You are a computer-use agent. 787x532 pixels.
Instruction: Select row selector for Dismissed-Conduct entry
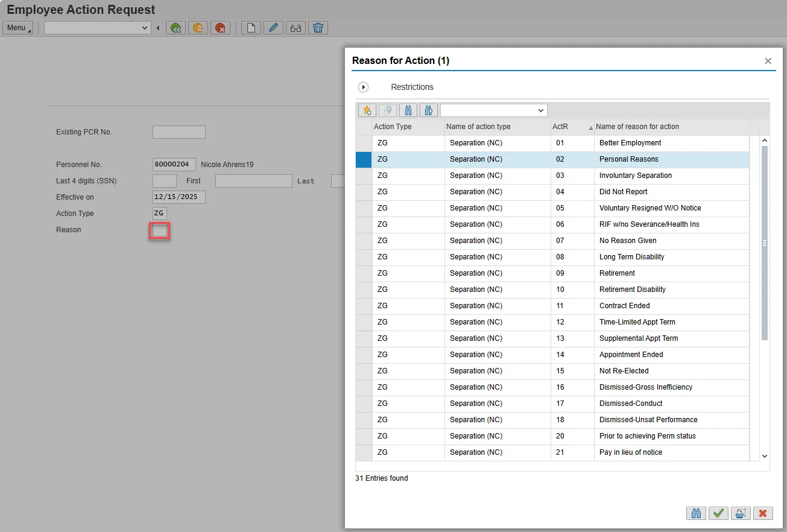coord(364,404)
